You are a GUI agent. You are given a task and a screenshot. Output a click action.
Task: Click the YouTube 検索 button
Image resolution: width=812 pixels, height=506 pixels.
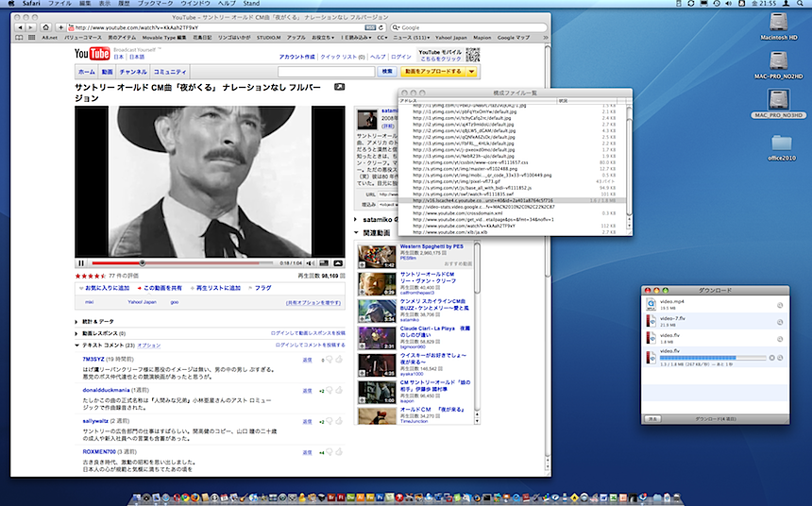point(387,72)
